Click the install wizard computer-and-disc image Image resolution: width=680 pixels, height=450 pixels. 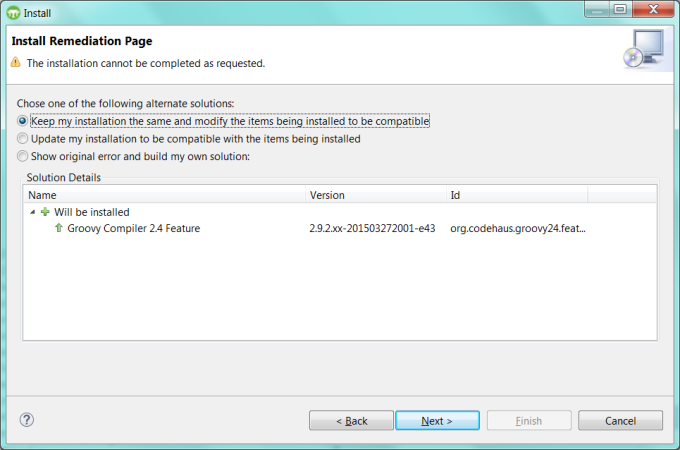point(644,49)
